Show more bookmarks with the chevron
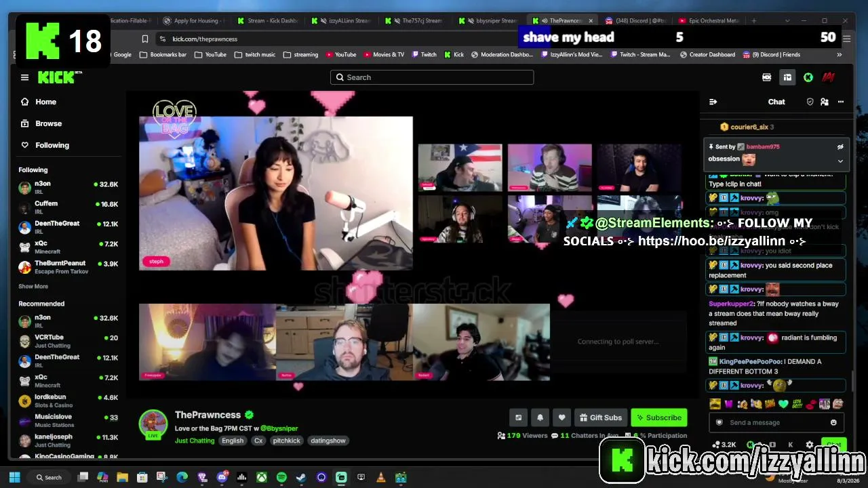This screenshot has height=488, width=868. (x=839, y=54)
